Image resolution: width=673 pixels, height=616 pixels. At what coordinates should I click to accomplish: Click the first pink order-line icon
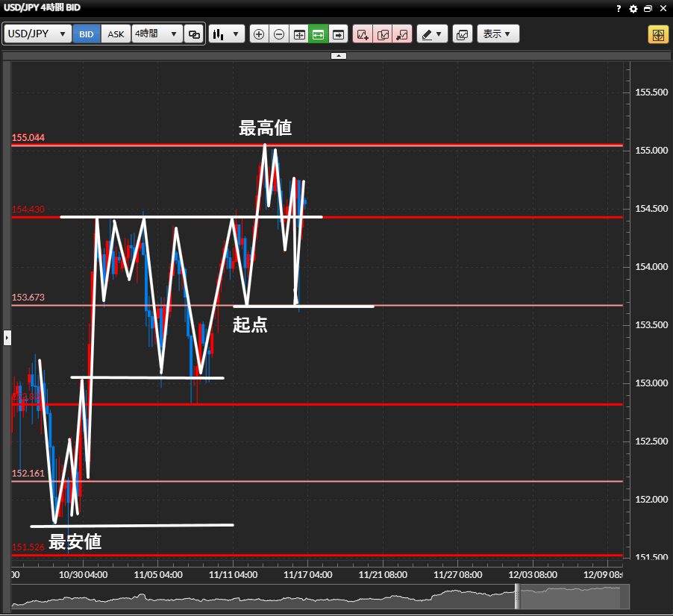[x=363, y=34]
